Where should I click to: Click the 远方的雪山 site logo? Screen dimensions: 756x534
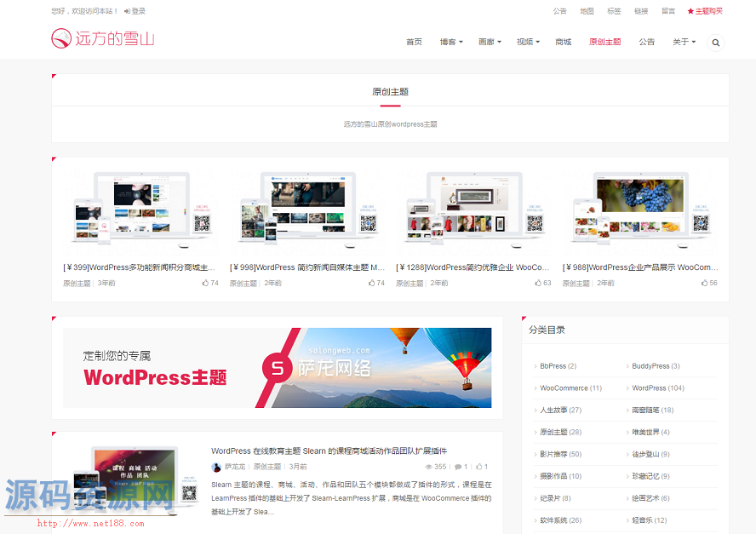click(102, 38)
